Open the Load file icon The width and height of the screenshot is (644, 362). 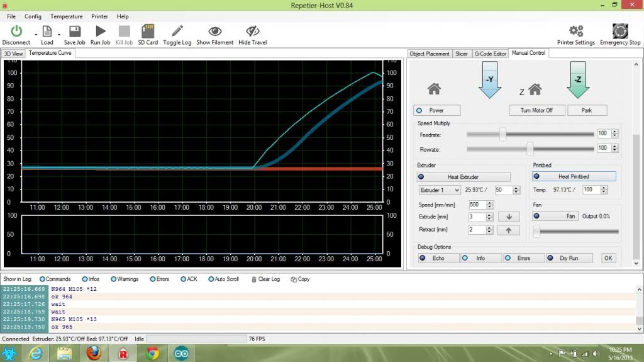tap(47, 31)
